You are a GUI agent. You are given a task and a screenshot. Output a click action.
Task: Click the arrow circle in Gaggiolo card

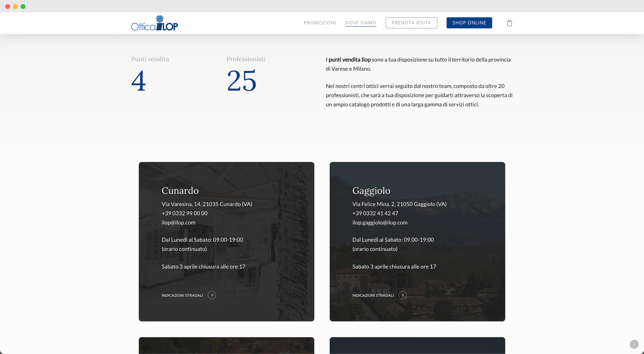402,295
